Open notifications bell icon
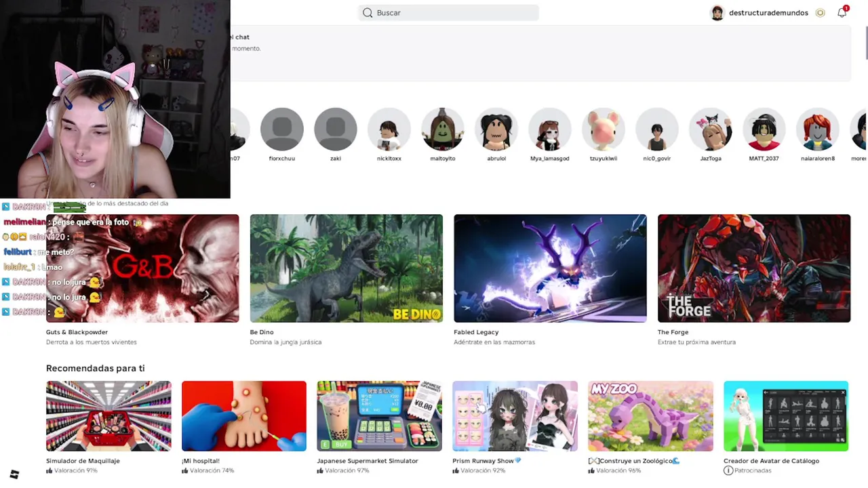Viewport: 868px width, 488px height. point(842,12)
